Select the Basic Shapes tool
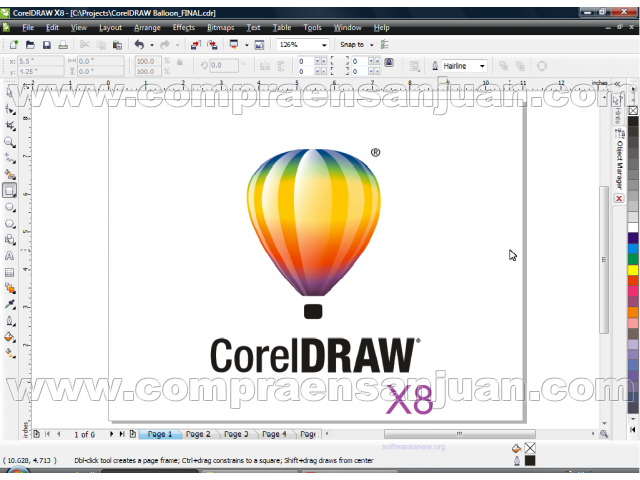Screen dimensions: 640x480 pos(10,240)
